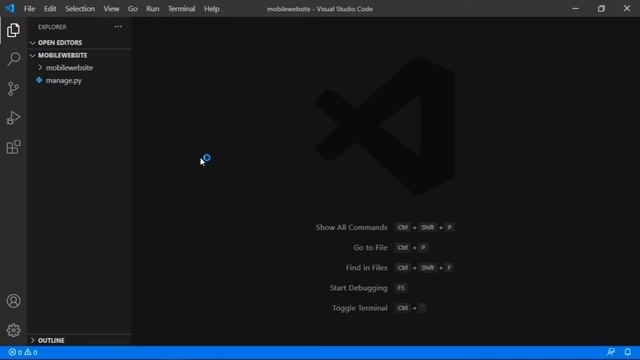The width and height of the screenshot is (640, 360).
Task: Click the Toggle Terminal label
Action: click(360, 308)
